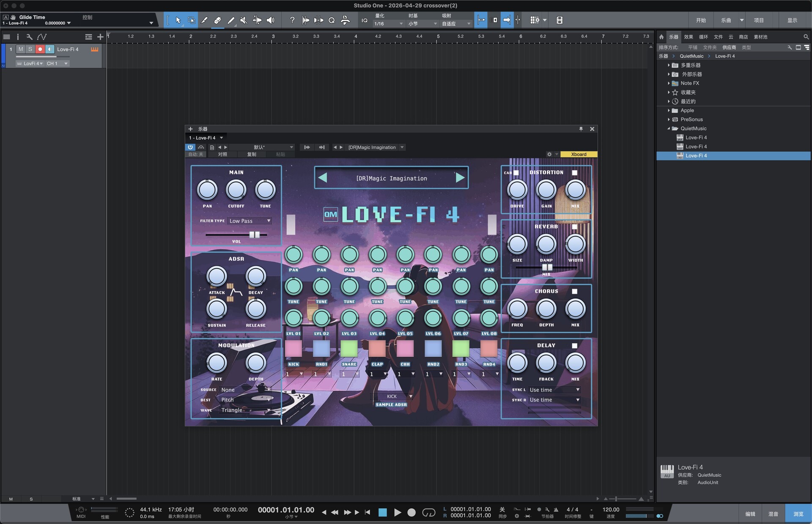
Task: Select the Paint tool
Action: click(x=230, y=20)
